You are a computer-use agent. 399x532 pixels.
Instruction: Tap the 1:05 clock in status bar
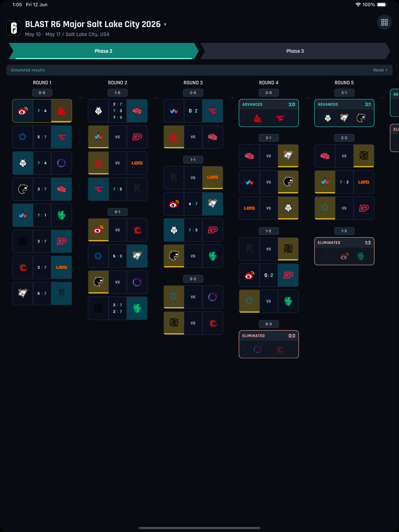pyautogui.click(x=17, y=5)
